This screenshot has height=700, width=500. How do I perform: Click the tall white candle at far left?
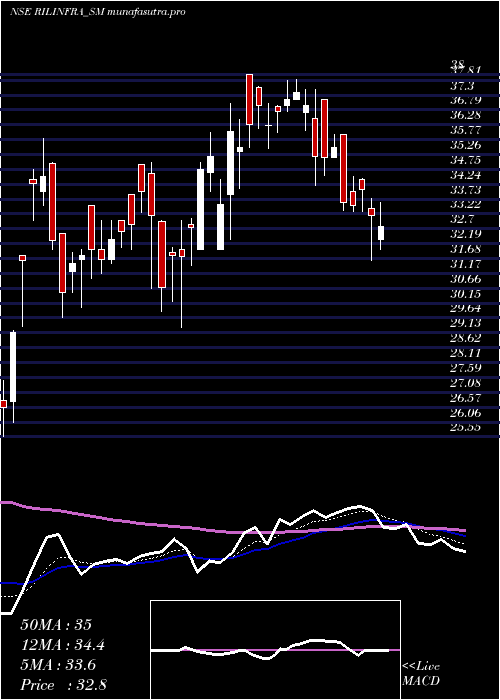pyautogui.click(x=13, y=367)
